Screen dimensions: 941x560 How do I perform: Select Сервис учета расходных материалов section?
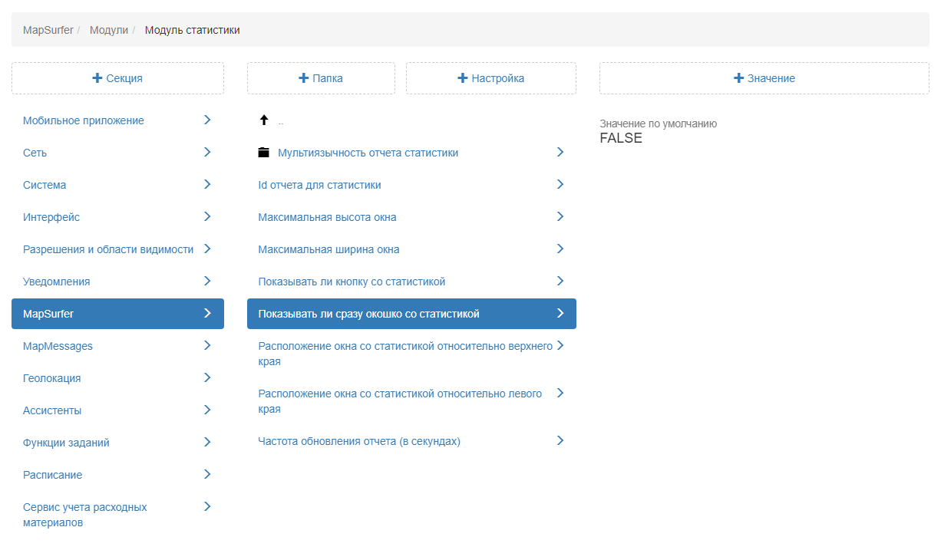pos(117,515)
